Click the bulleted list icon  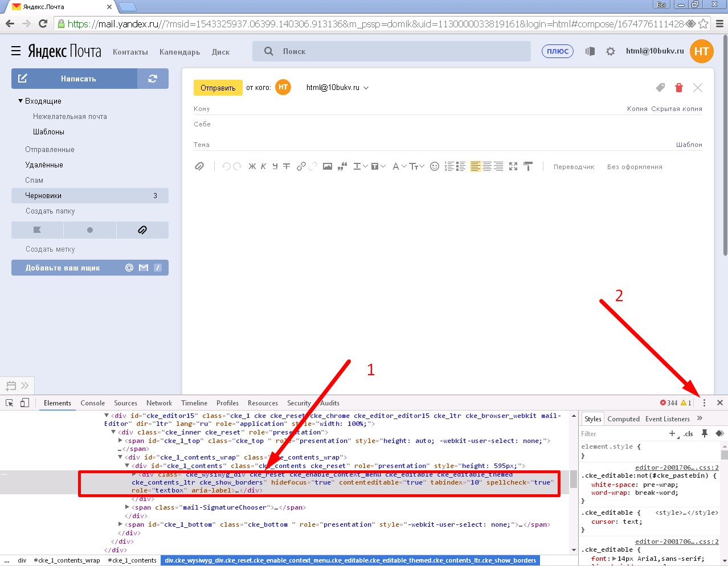coord(461,166)
